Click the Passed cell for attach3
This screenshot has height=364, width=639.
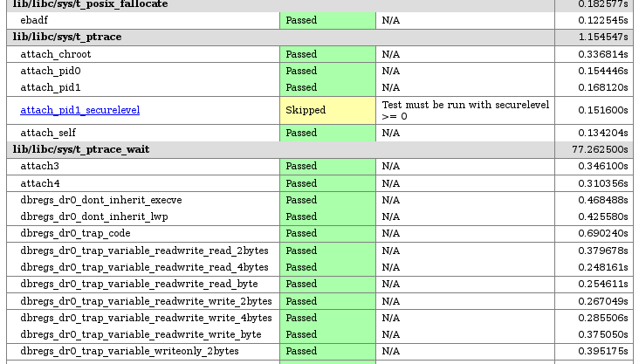tap(327, 167)
